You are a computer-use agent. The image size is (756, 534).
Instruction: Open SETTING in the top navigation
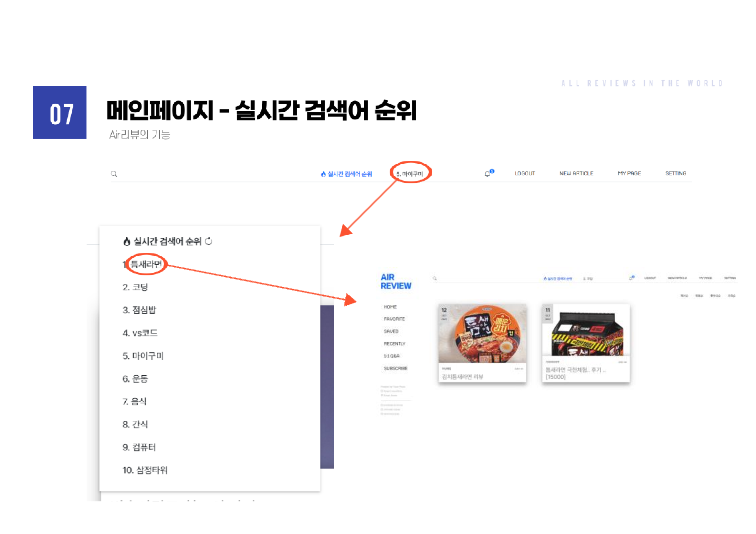coord(676,173)
